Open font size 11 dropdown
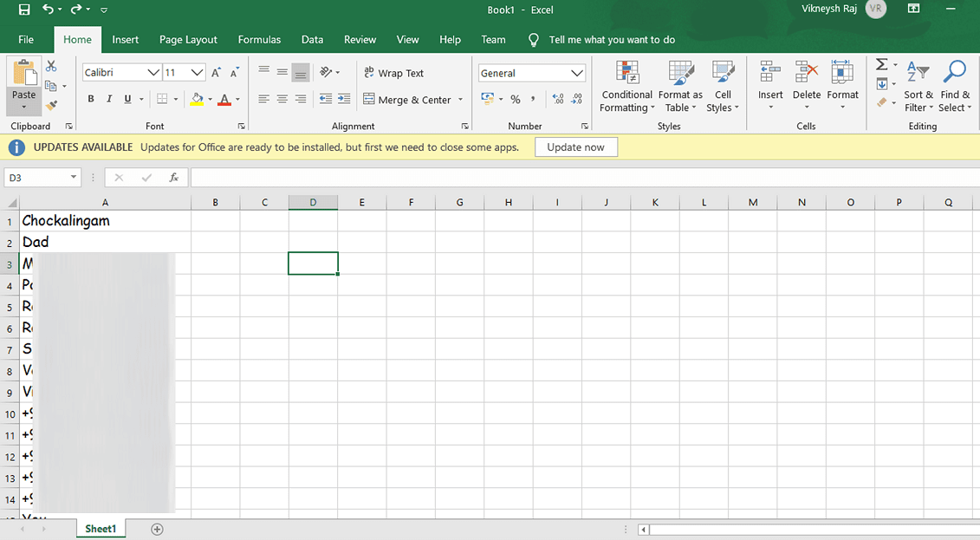Screen dimensions: 980x540 (197, 73)
